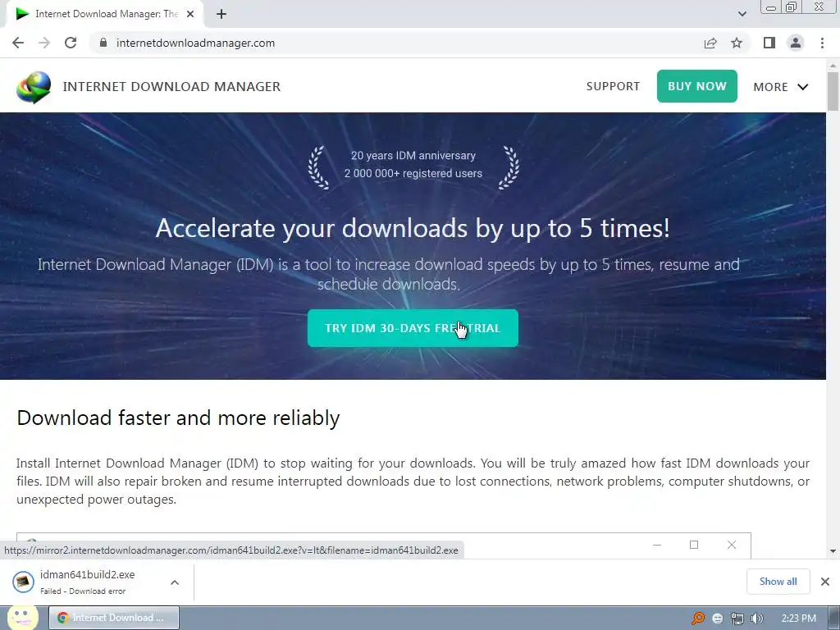Click the 2 000 000+ registered users text
840x630 pixels.
point(413,173)
